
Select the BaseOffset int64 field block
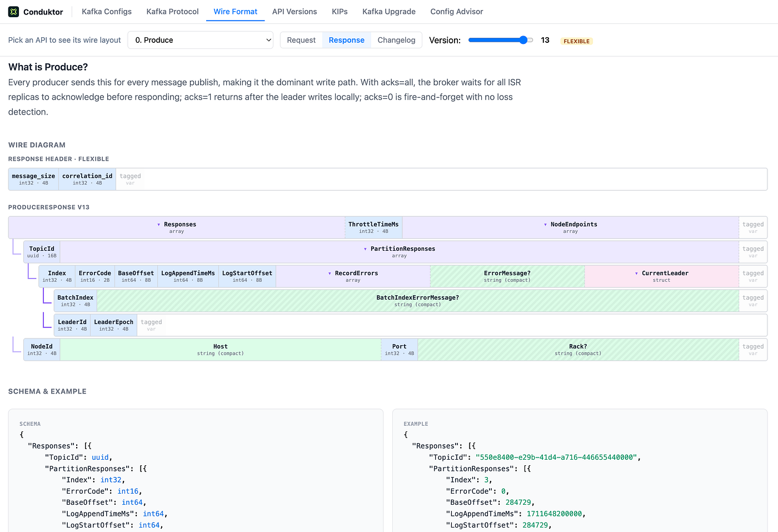(x=136, y=276)
